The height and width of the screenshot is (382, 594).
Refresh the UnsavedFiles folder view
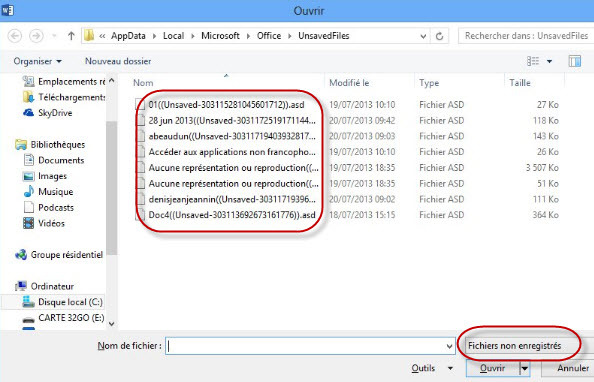click(439, 36)
